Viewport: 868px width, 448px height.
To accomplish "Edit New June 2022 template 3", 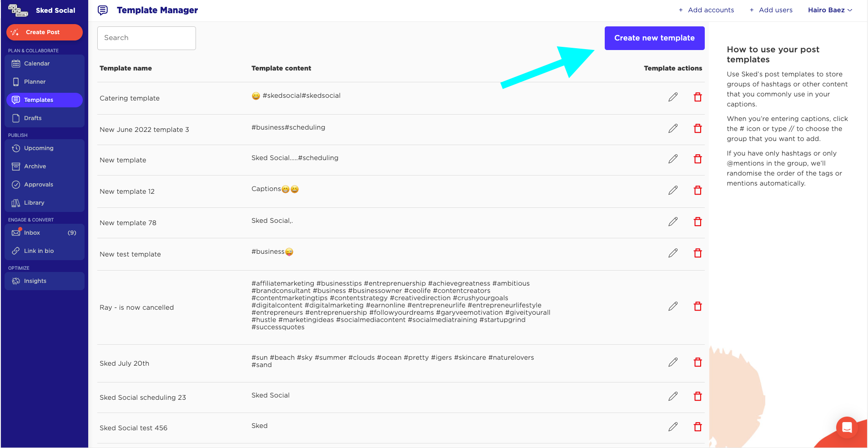I will tap(673, 128).
